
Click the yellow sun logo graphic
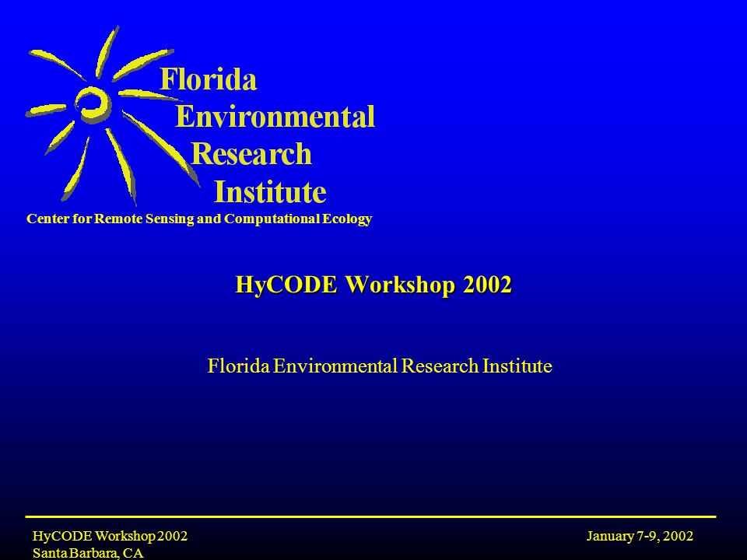click(112, 116)
